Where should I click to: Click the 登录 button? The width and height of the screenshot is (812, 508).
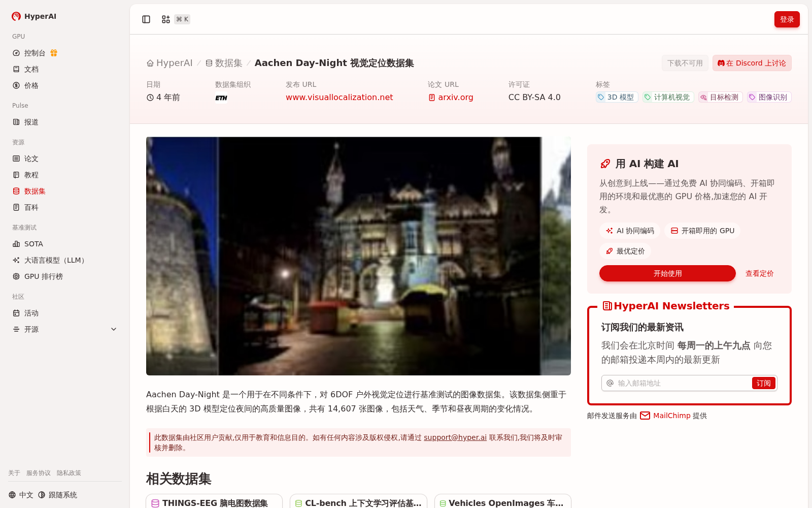pyautogui.click(x=787, y=19)
